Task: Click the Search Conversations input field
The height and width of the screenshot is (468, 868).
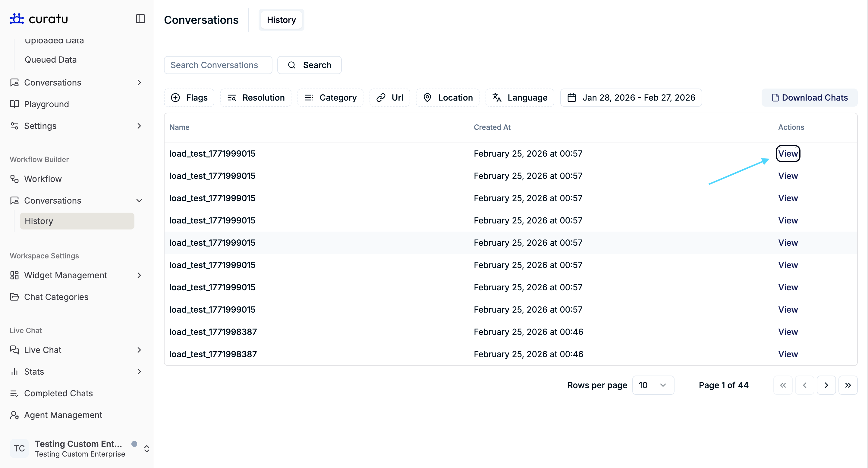Action: 218,65
